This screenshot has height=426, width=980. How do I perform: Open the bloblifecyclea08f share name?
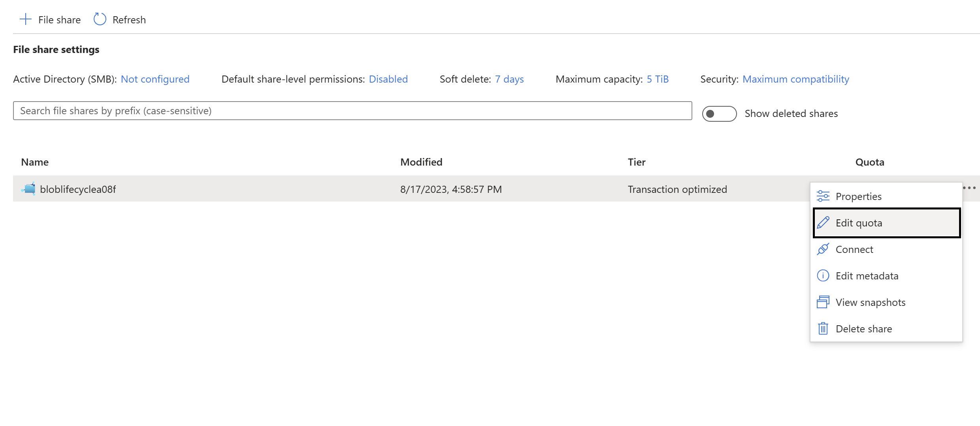78,189
